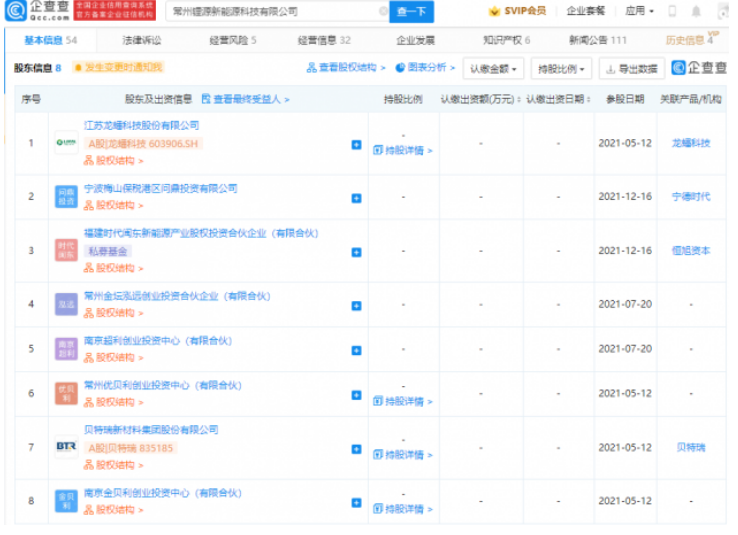Open 南京超利创业投资中心 link
This screenshot has height=535, width=738.
(x=158, y=341)
